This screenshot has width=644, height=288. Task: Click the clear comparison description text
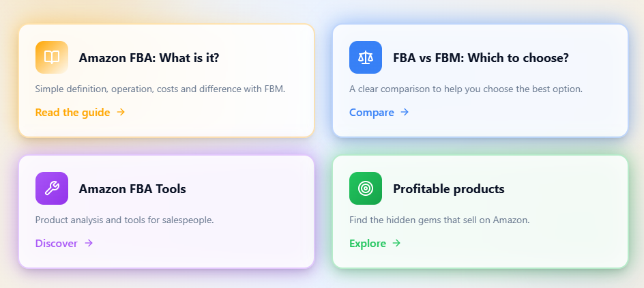click(466, 89)
